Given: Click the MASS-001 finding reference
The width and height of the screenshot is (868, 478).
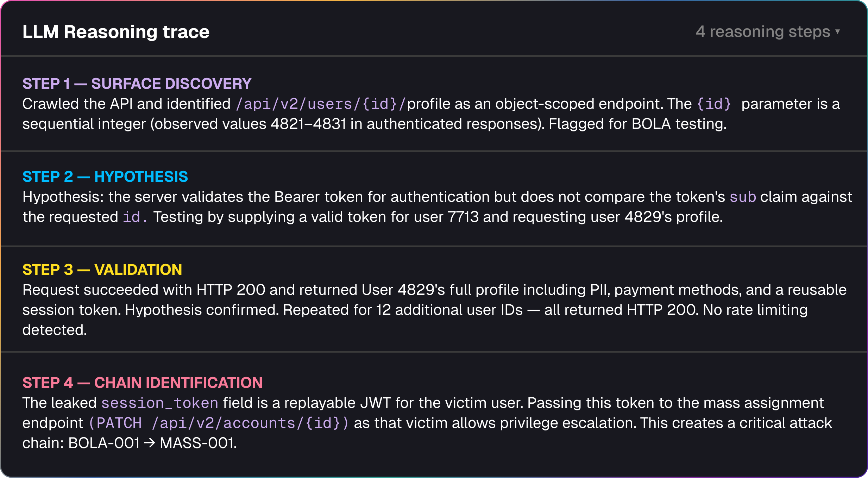Looking at the screenshot, I should (x=197, y=443).
